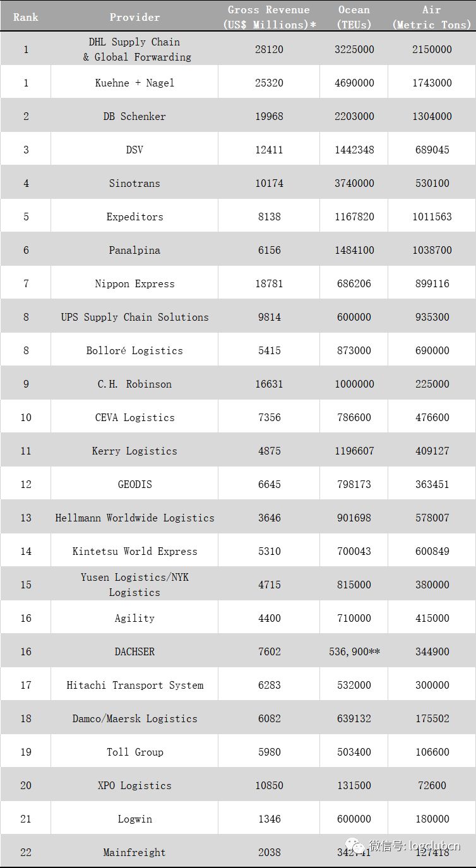The image size is (476, 868).
Task: Select UPS Supply Chain Solutions cell
Action: click(x=134, y=317)
